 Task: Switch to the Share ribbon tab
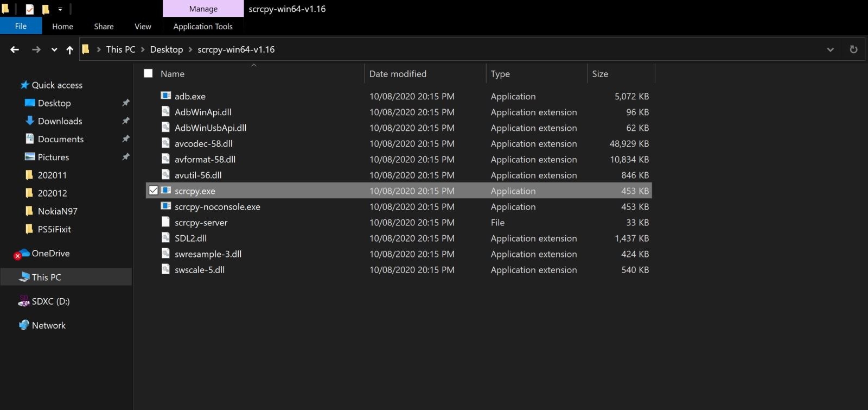[104, 26]
